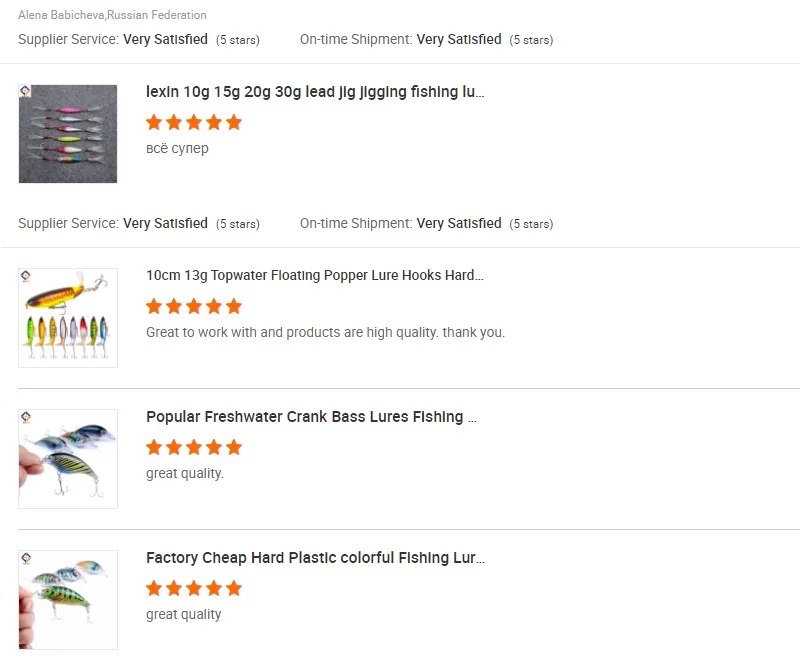Image resolution: width=800 pixels, height=668 pixels.
Task: Open the 10cm 13g Topwater Floating Popper link
Action: click(315, 275)
